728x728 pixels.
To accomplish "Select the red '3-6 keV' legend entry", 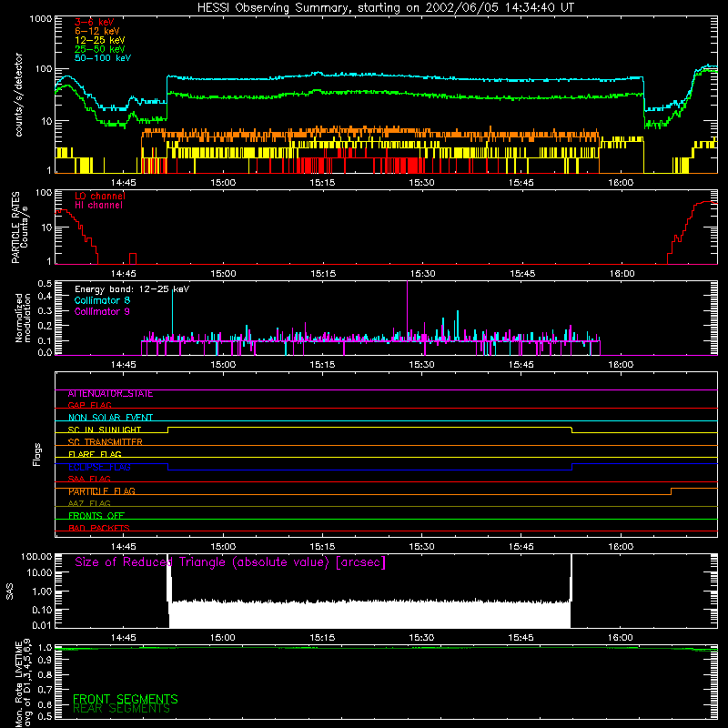I will pyautogui.click(x=94, y=22).
